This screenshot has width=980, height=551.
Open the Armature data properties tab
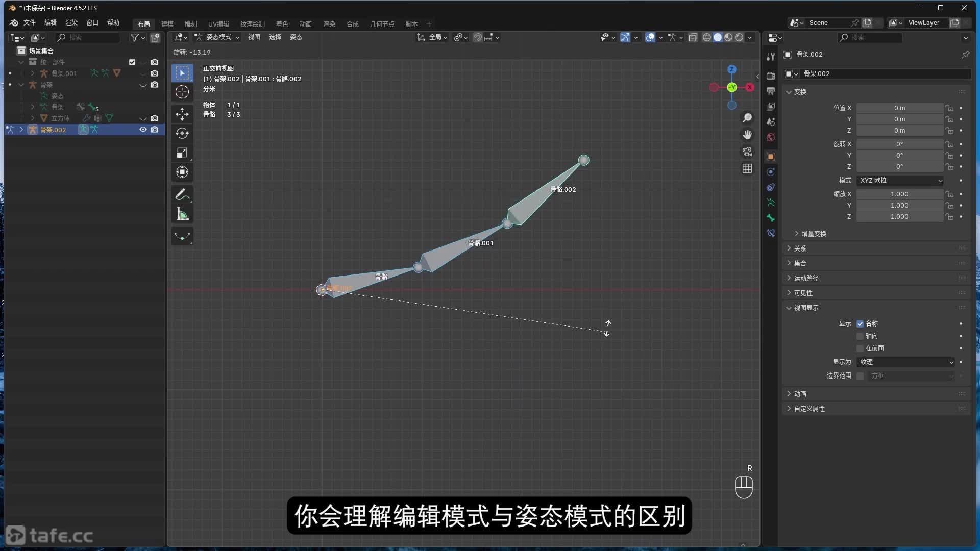pos(771,203)
